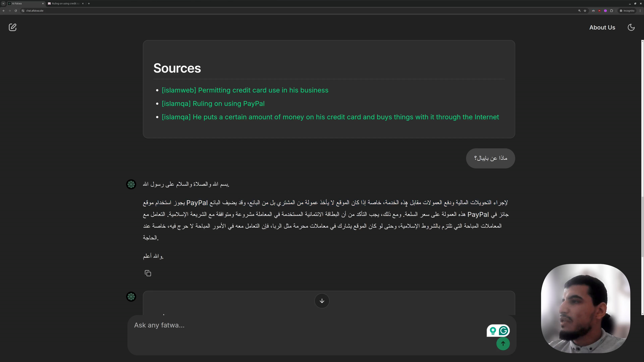Open the Chrome three-dot menu
This screenshot has height=362, width=644.
(x=640, y=11)
